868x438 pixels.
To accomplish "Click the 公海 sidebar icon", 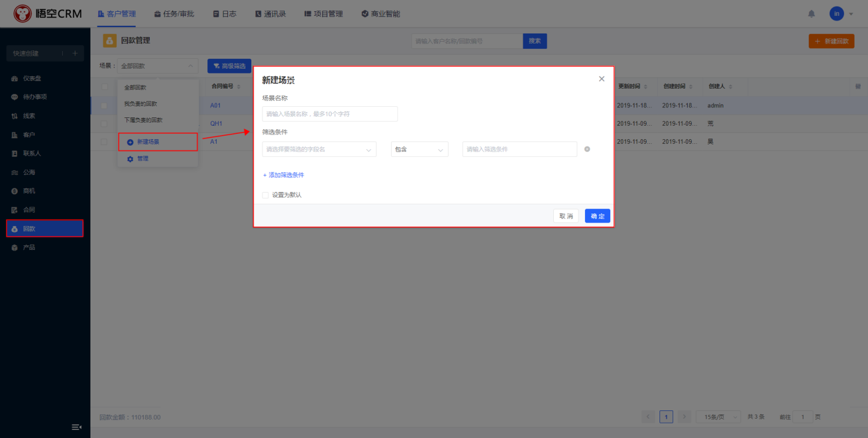I will (15, 173).
